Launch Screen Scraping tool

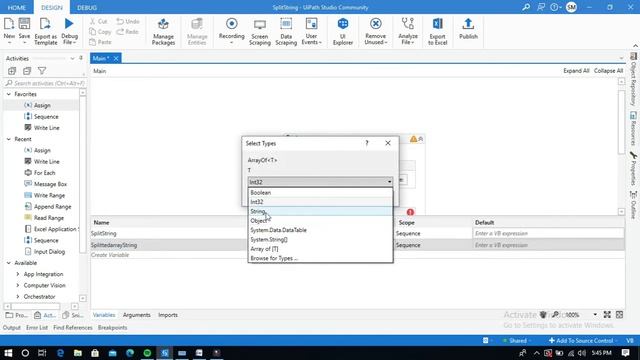(260, 31)
